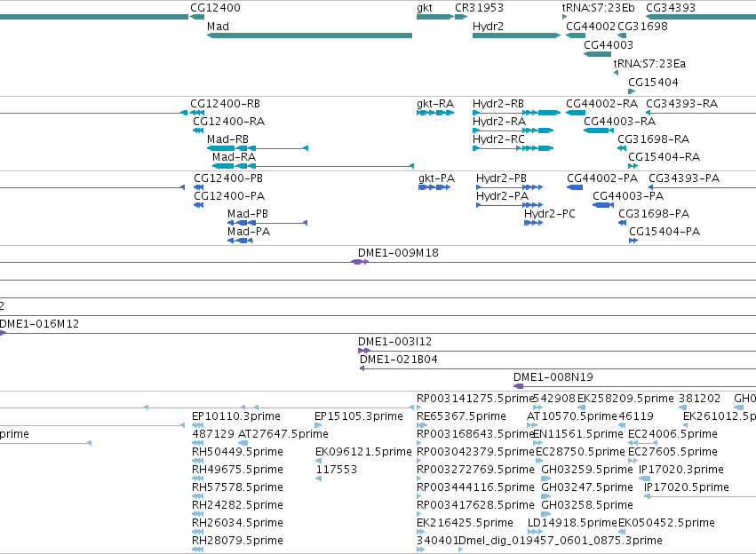The width and height of the screenshot is (756, 554).
Task: Select the CG44002 gene label
Action: pyautogui.click(x=591, y=27)
